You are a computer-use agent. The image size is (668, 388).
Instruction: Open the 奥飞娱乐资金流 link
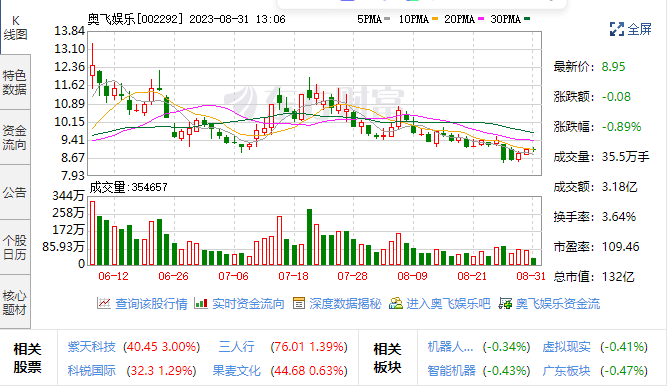tap(558, 304)
